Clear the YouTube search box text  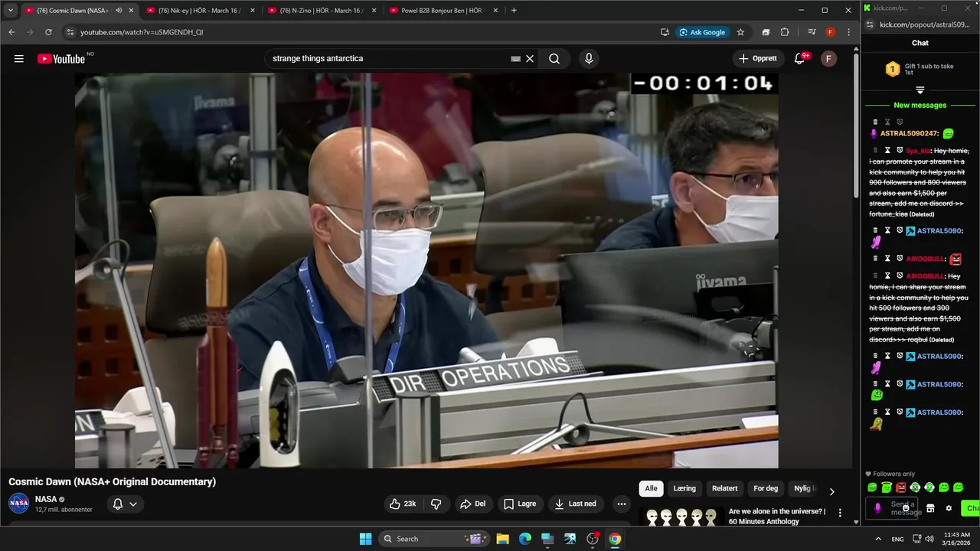pos(530,59)
